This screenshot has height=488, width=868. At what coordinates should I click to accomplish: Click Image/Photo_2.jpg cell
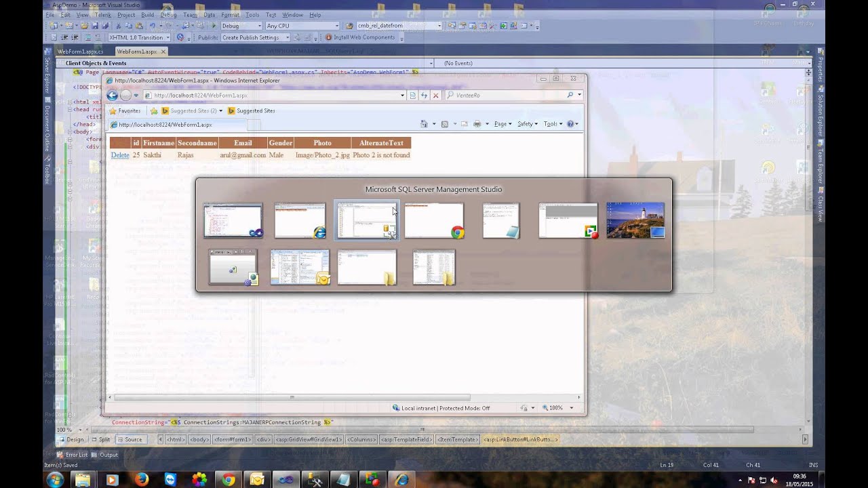point(323,155)
